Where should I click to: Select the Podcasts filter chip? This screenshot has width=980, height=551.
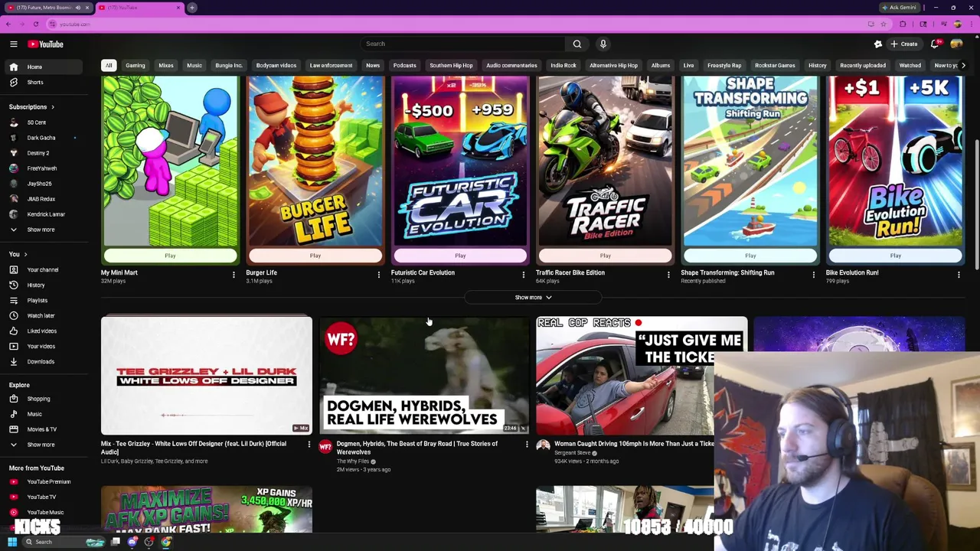coord(405,65)
